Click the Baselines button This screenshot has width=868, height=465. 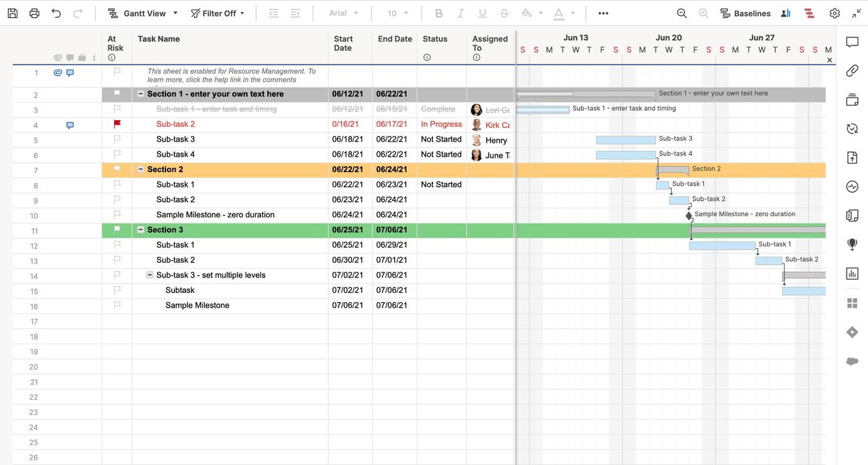coord(745,13)
